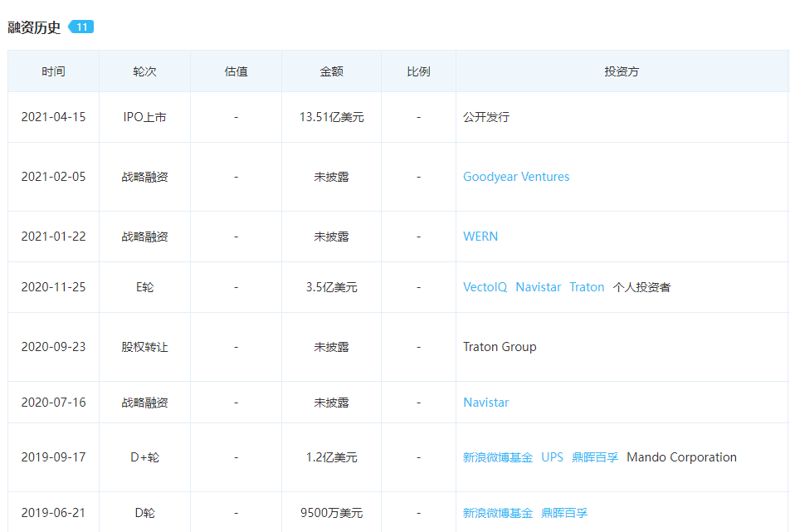Select the 个人投资者 investor text

(x=641, y=287)
